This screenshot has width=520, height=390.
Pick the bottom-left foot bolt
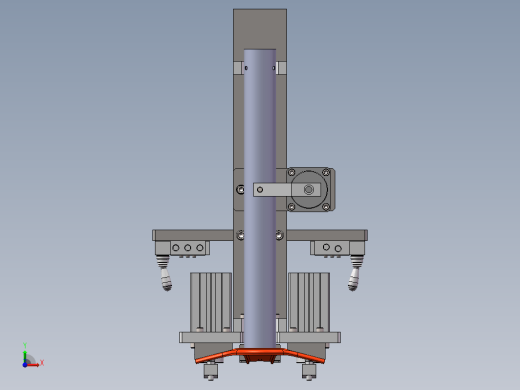[x=211, y=372]
